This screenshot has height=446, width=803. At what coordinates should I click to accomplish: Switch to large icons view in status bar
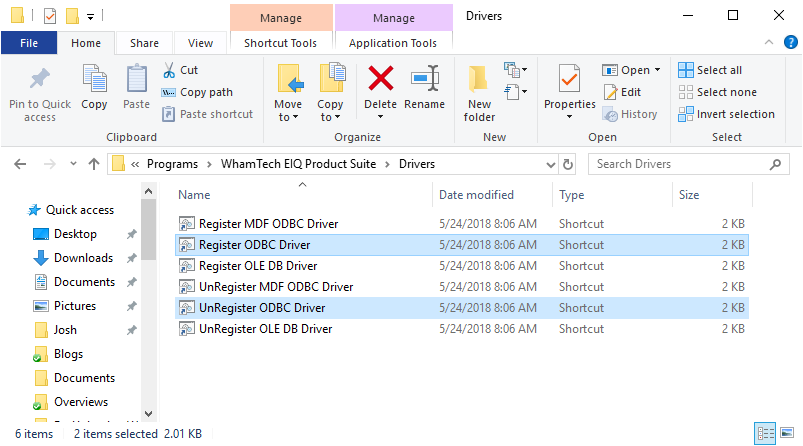coord(788,433)
